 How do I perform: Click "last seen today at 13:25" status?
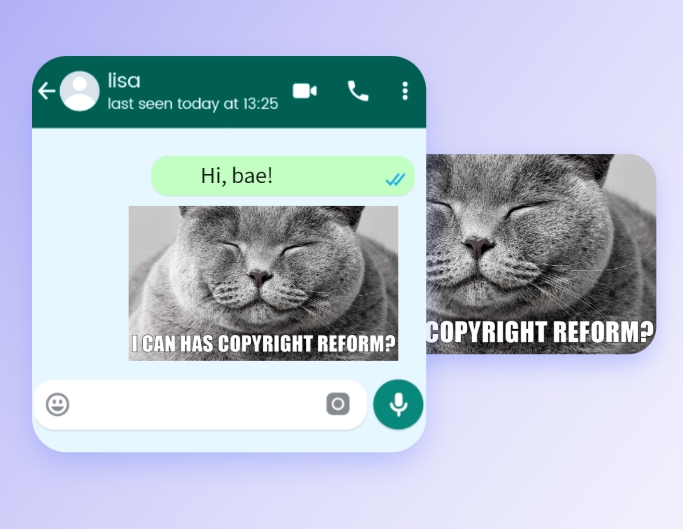point(193,104)
